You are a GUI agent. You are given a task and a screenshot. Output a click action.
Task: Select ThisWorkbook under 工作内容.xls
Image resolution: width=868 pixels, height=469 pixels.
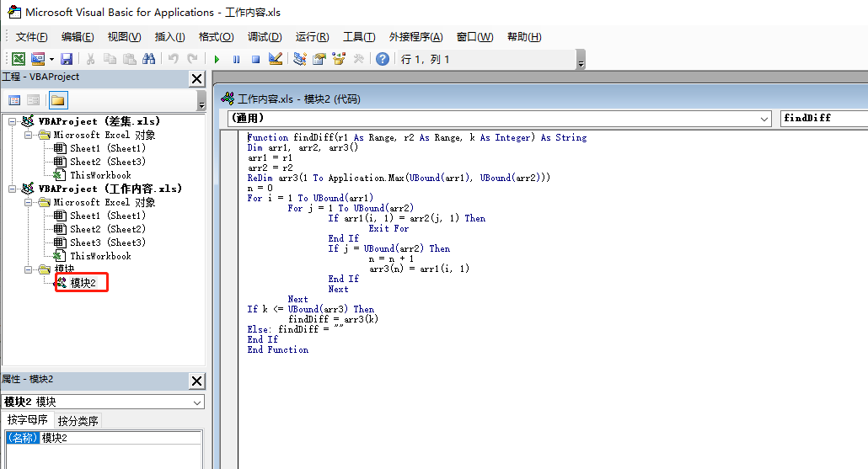100,256
